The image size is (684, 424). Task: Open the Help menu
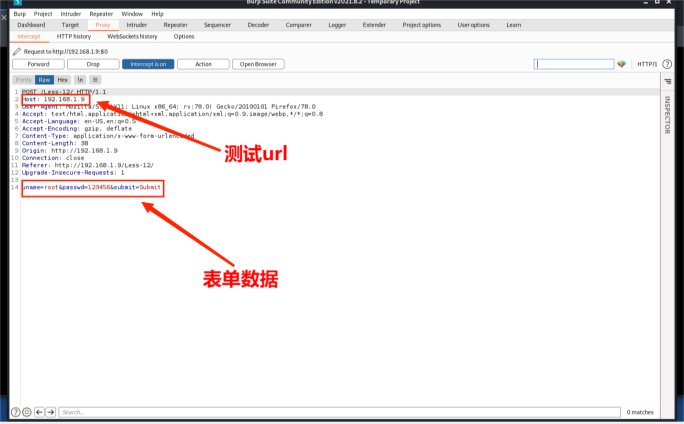pos(157,14)
